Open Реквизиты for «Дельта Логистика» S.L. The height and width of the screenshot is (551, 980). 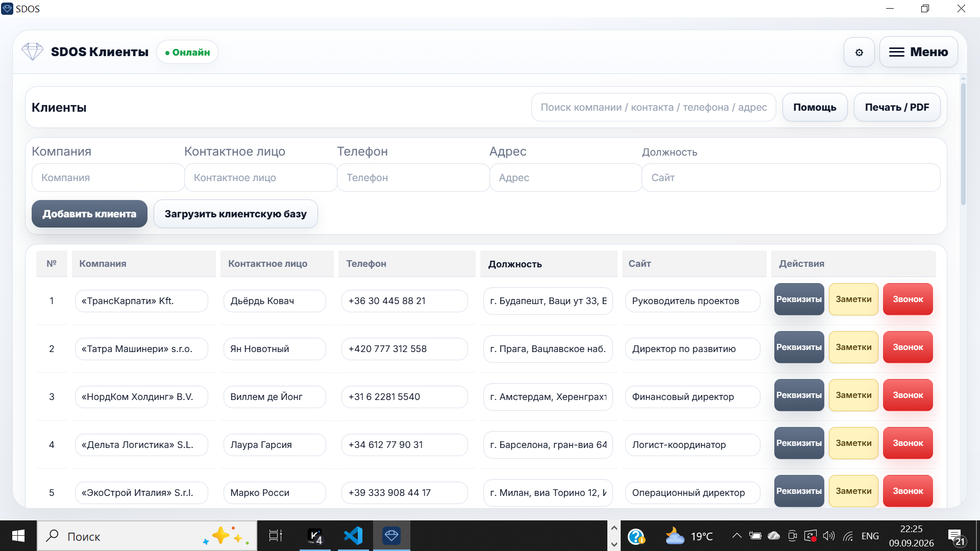coord(799,443)
